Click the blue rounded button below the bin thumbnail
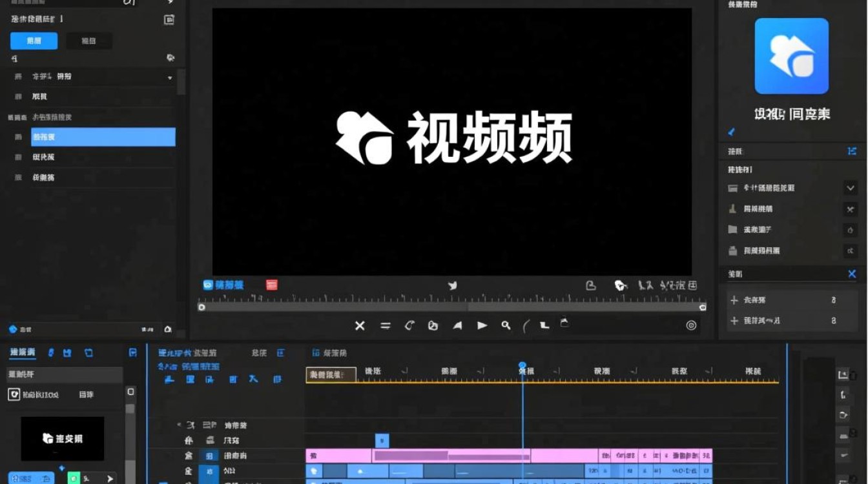 (31, 478)
